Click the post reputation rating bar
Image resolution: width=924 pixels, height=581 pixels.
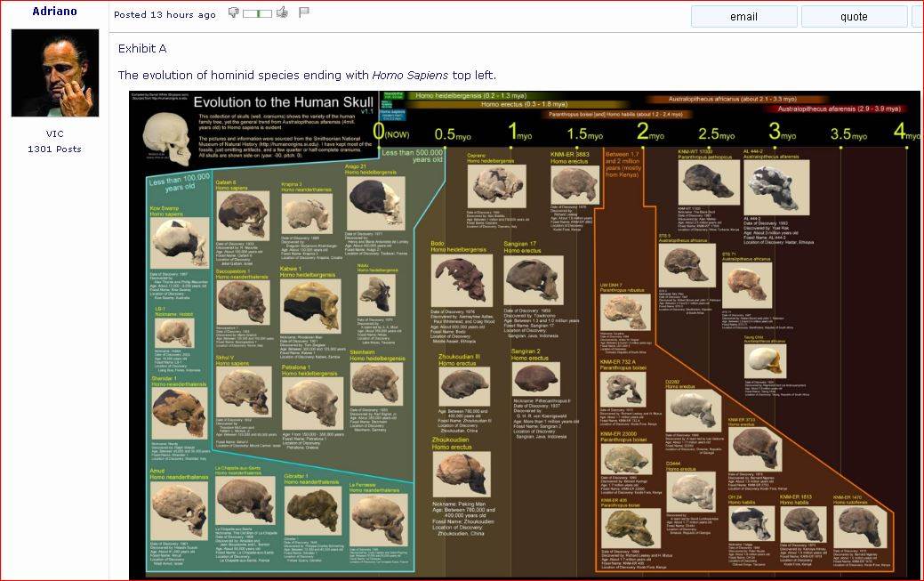click(x=257, y=13)
